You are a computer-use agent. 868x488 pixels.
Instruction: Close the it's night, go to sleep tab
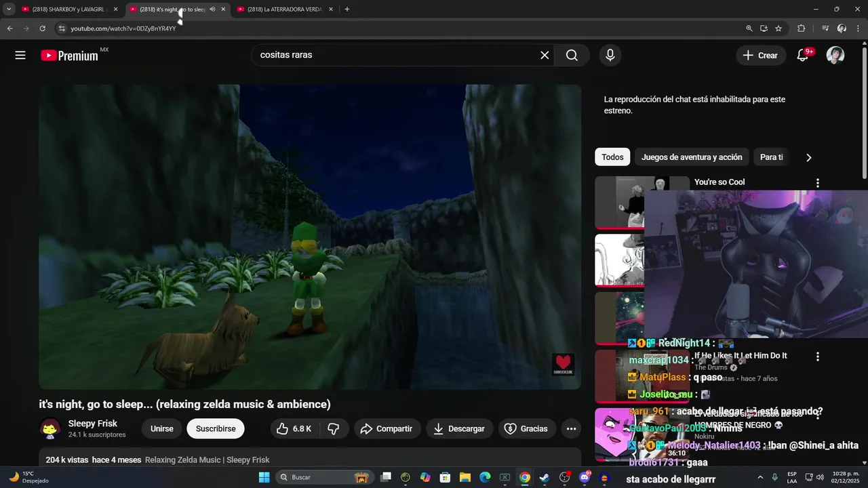click(x=223, y=9)
